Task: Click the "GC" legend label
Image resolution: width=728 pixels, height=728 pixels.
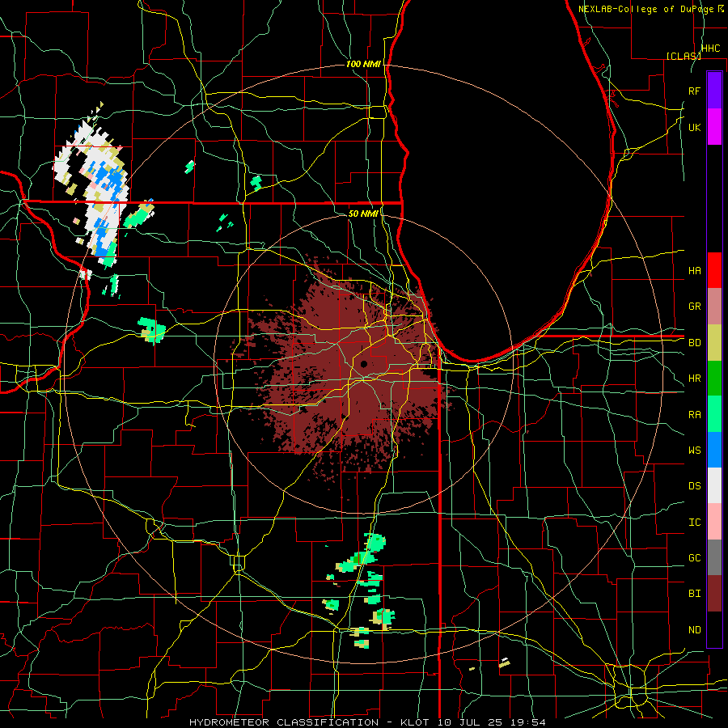Action: click(x=694, y=557)
